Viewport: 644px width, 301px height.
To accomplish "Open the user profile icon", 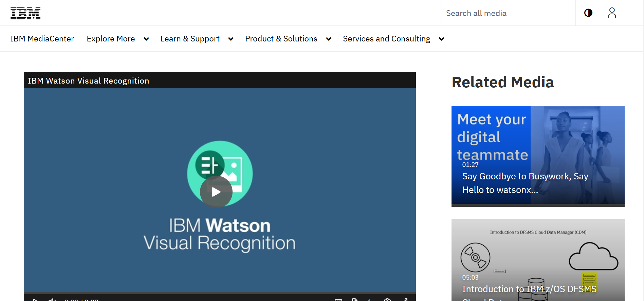I will (612, 13).
